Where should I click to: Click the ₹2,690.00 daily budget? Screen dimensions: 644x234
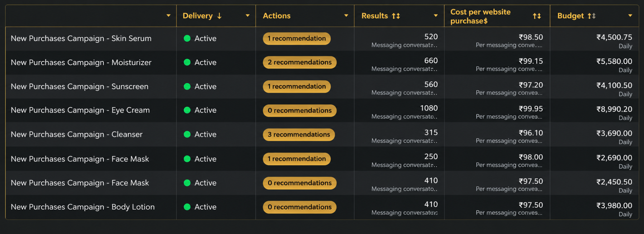614,158
